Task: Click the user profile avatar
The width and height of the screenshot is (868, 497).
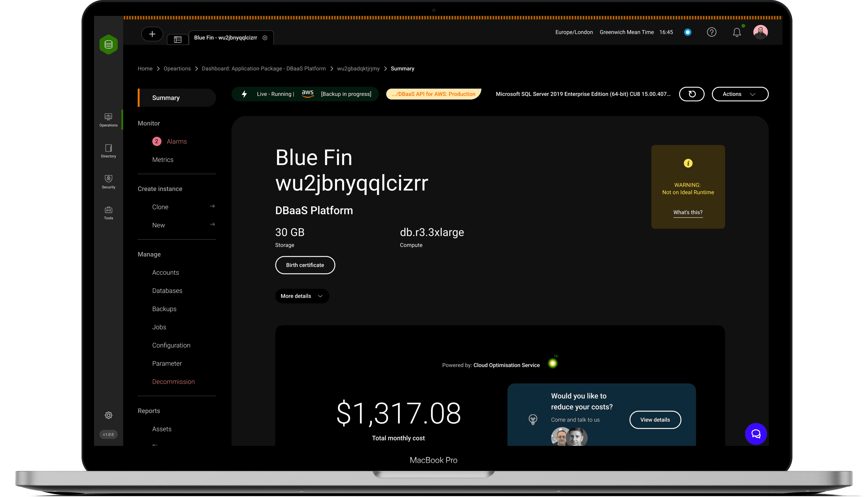Action: (760, 32)
